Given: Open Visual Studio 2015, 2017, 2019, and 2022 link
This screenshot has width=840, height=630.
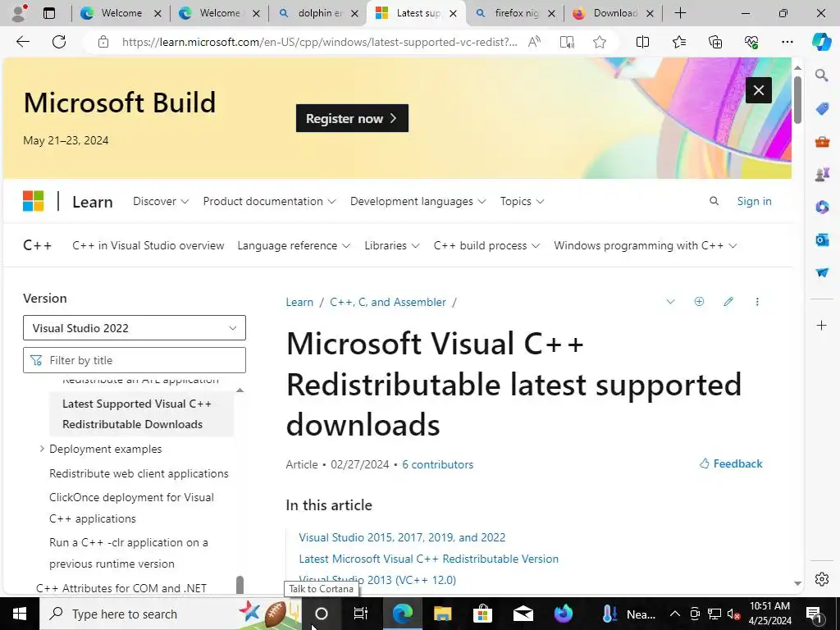Looking at the screenshot, I should pyautogui.click(x=402, y=536).
